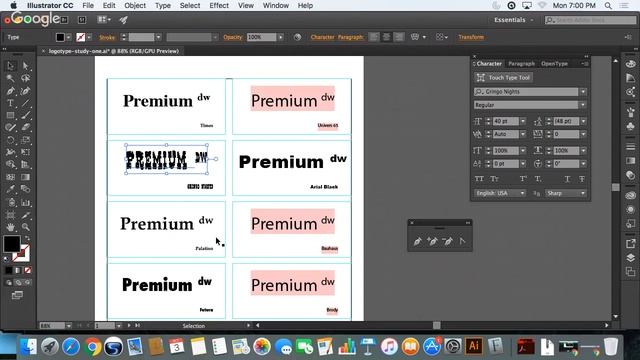Expand the font style Regular dropdown
This screenshot has height=360, width=640.
(583, 105)
